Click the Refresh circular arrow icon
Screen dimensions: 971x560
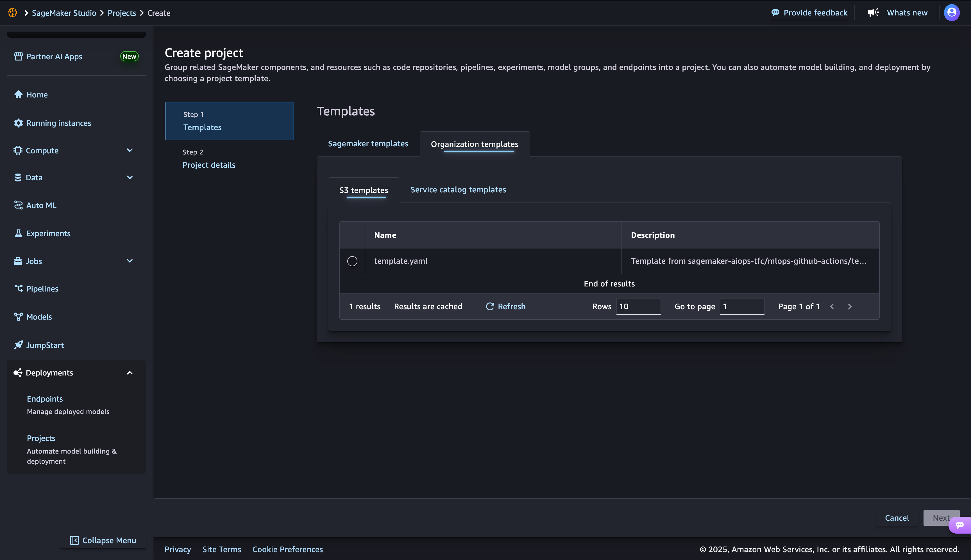pyautogui.click(x=490, y=306)
